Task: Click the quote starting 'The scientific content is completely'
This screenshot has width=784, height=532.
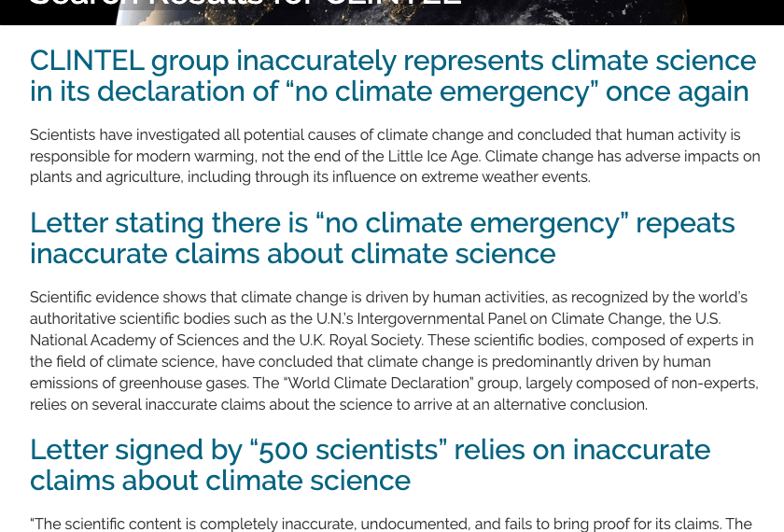Action: pos(391,524)
